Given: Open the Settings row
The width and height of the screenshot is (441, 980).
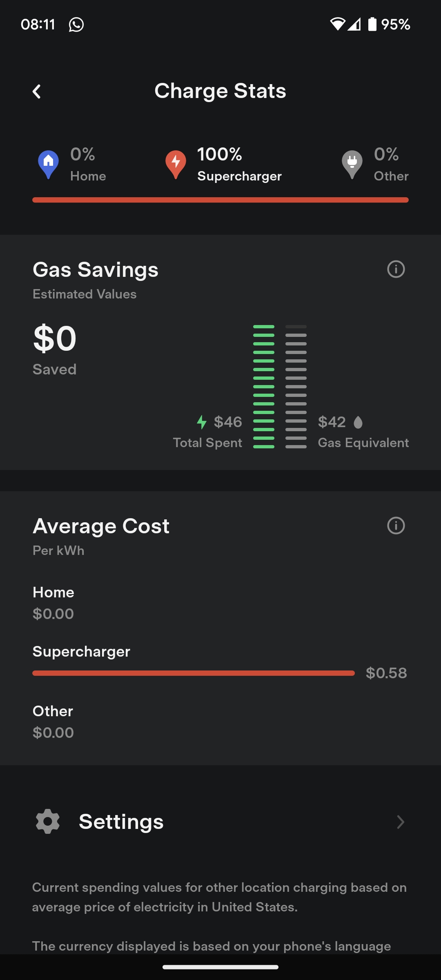Looking at the screenshot, I should coord(220,822).
